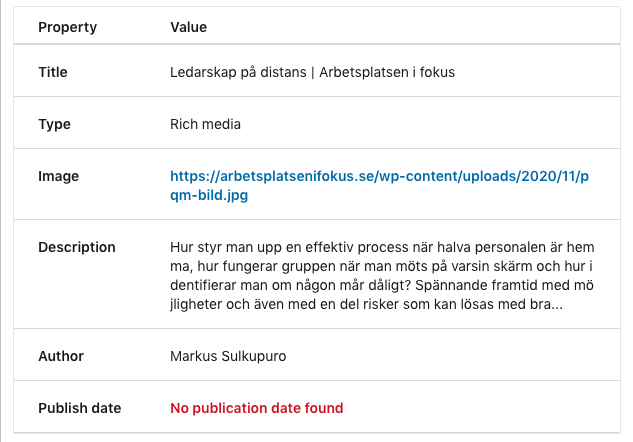This screenshot has width=633, height=442.
Task: Select the Author row label
Action: (x=61, y=356)
